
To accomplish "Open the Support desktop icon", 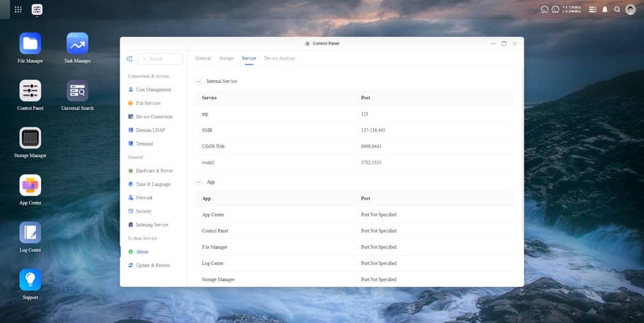I will click(30, 280).
